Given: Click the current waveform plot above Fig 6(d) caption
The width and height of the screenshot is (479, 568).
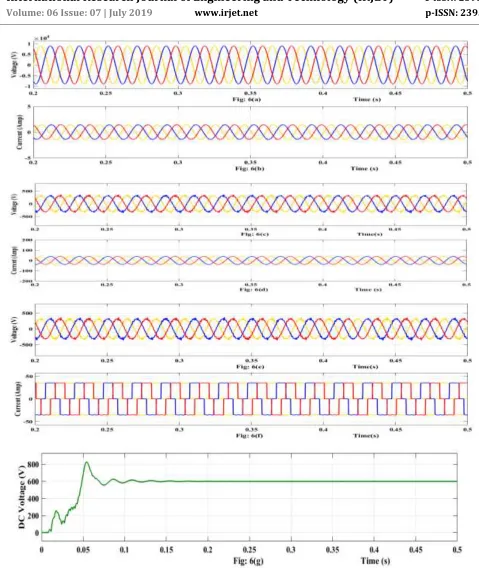Looking at the screenshot, I should pos(250,260).
